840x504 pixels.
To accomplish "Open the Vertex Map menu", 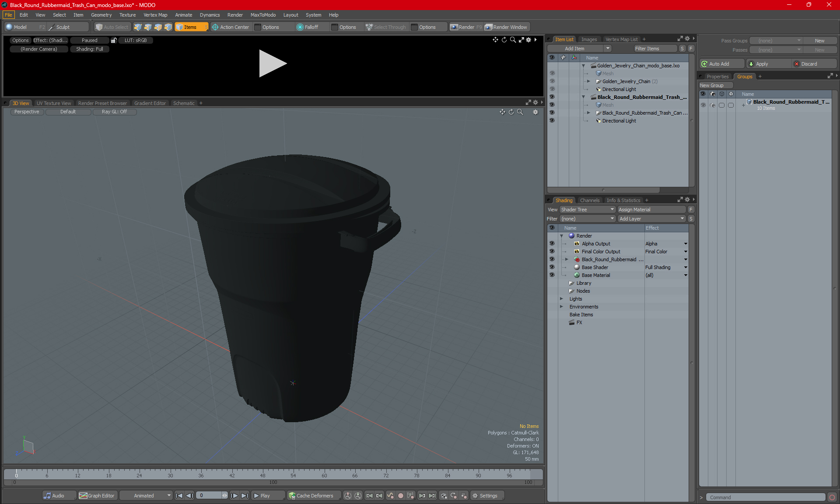I will 155,15.
